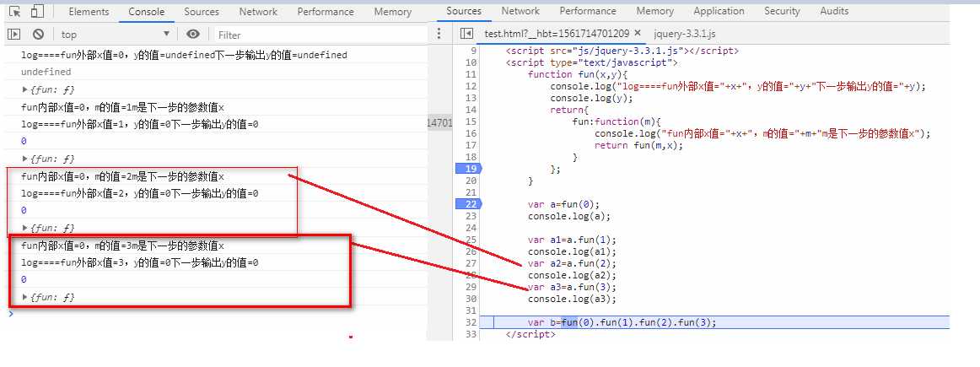Open the right-hand Network tab
This screenshot has height=367, width=980.
click(520, 11)
